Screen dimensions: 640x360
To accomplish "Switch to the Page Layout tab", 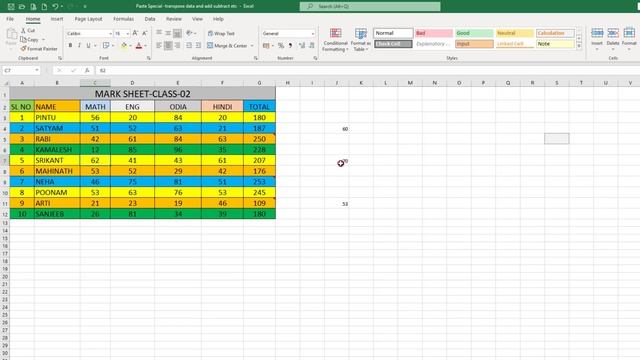I will tap(88, 19).
